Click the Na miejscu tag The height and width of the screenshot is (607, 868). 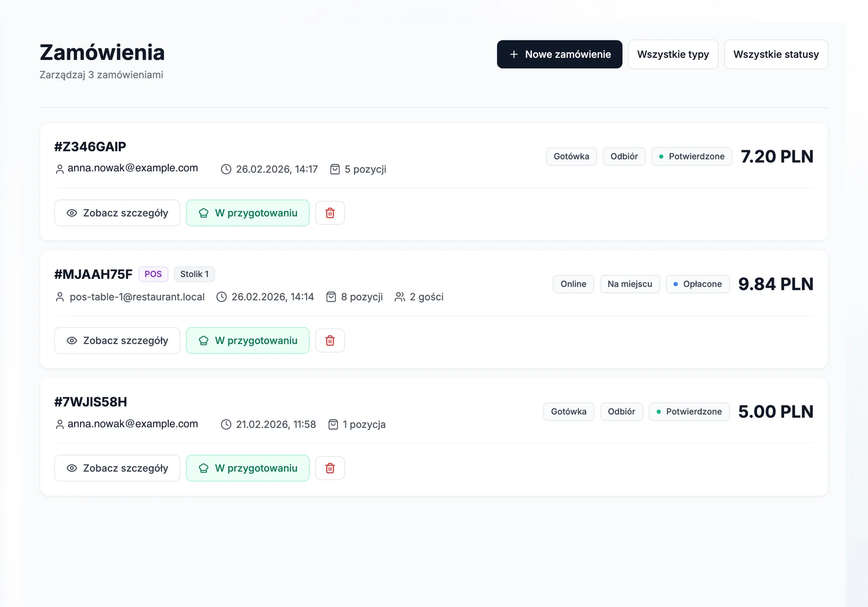pyautogui.click(x=630, y=284)
